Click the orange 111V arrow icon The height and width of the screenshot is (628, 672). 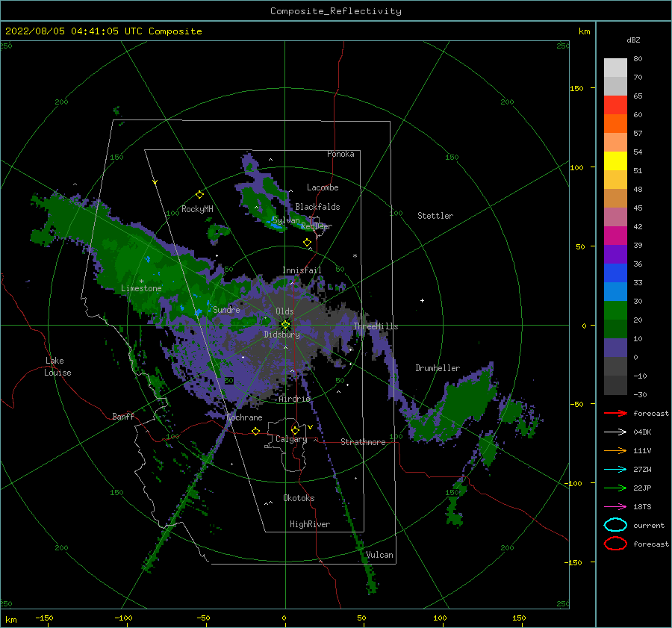(615, 450)
